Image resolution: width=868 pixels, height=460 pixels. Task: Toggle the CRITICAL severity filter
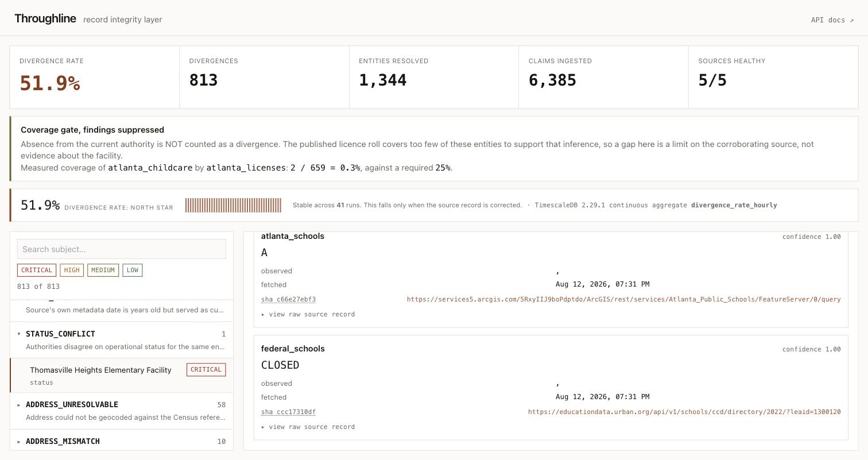pyautogui.click(x=37, y=270)
